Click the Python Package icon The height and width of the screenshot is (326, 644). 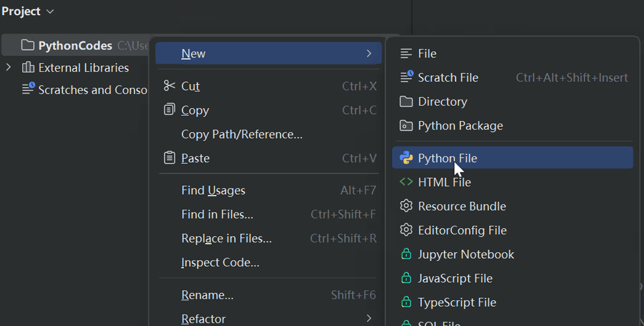tap(406, 126)
